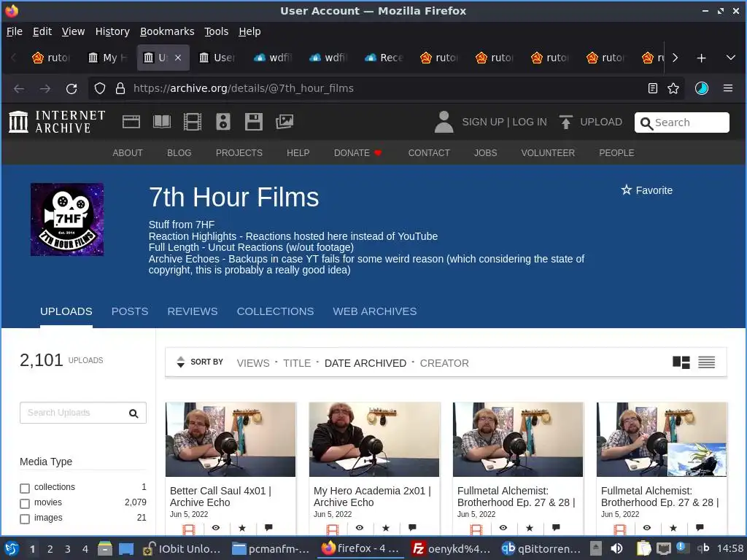Show site security lock information
Screen dimensions: 747x560
coord(120,88)
